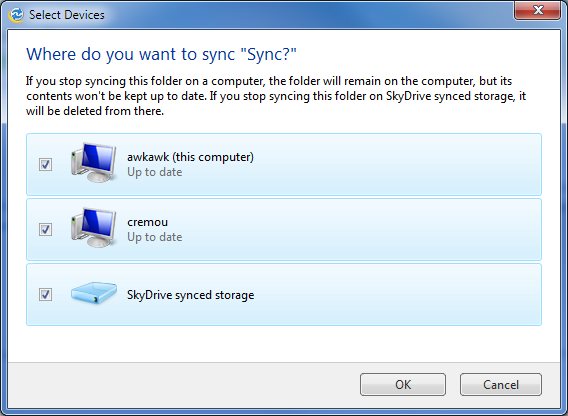Toggle the cremou sync checkbox
The image size is (568, 416).
tap(45, 229)
